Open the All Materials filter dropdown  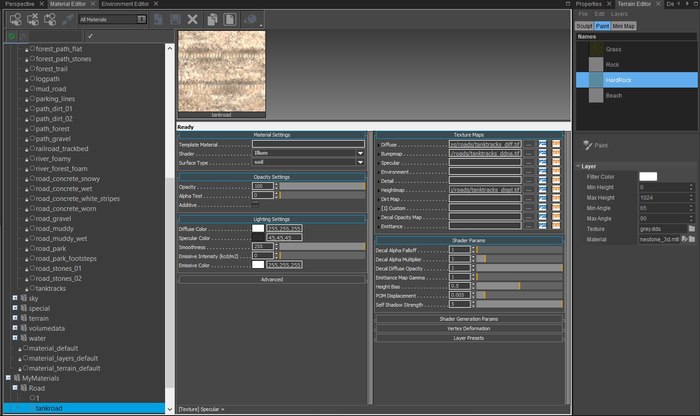click(x=112, y=18)
